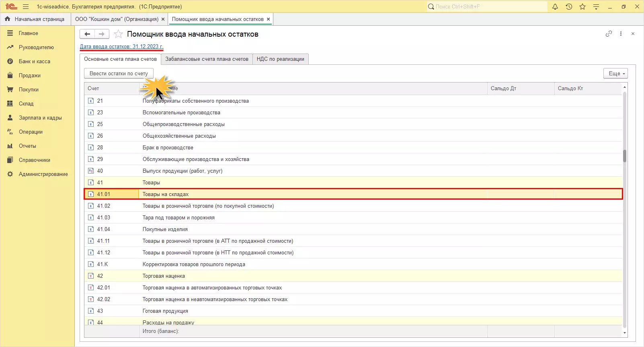Click the Ctrl+Shift+F search field

[487, 7]
